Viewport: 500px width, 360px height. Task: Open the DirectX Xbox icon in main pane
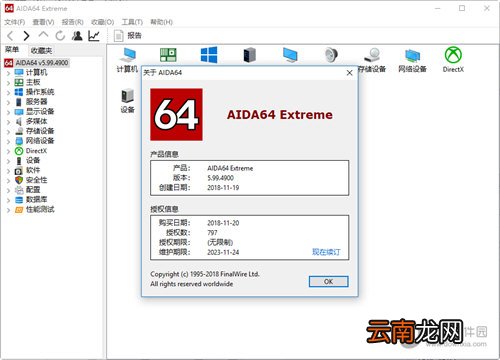pyautogui.click(x=453, y=60)
